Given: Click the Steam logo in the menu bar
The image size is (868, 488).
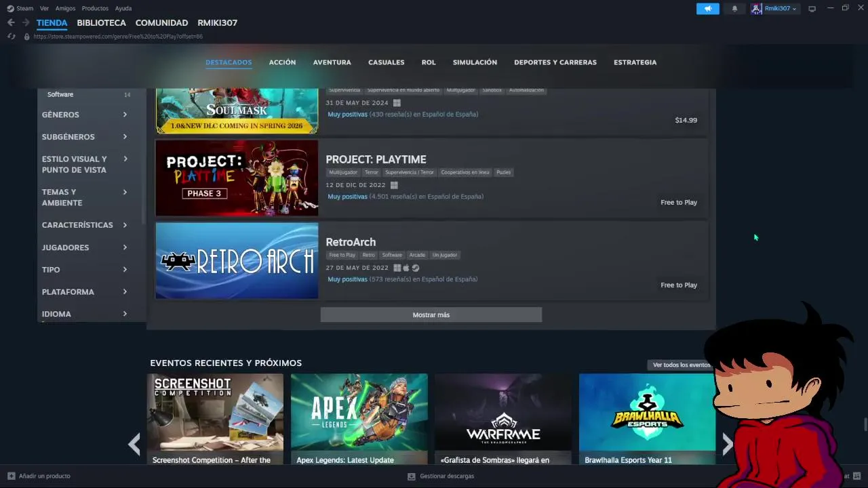Looking at the screenshot, I should point(10,8).
